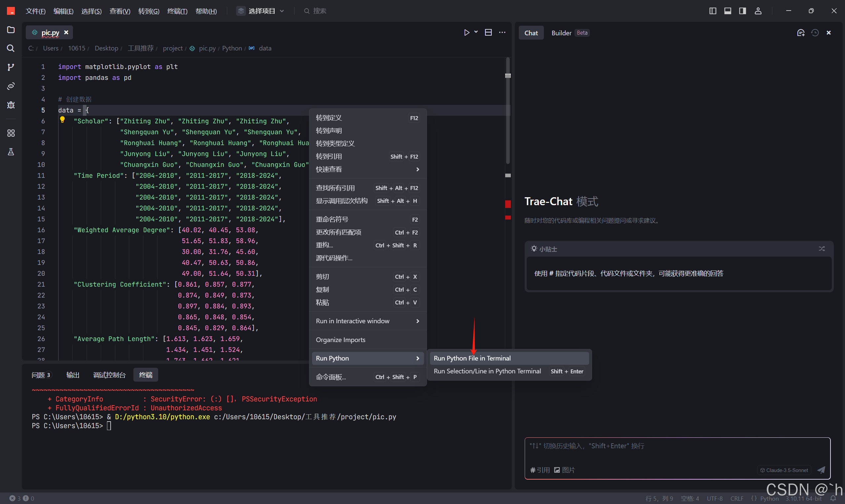Click the split editor layout icon
The image size is (845, 504).
pyautogui.click(x=488, y=33)
